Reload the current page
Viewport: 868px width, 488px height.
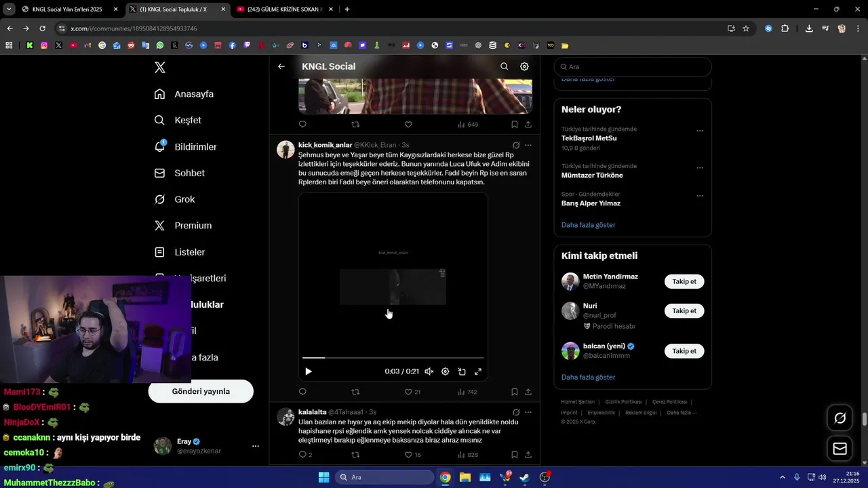[42, 28]
